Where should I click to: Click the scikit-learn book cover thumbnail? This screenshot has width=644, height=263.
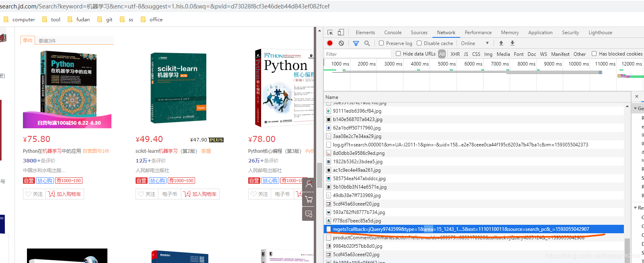click(x=179, y=88)
